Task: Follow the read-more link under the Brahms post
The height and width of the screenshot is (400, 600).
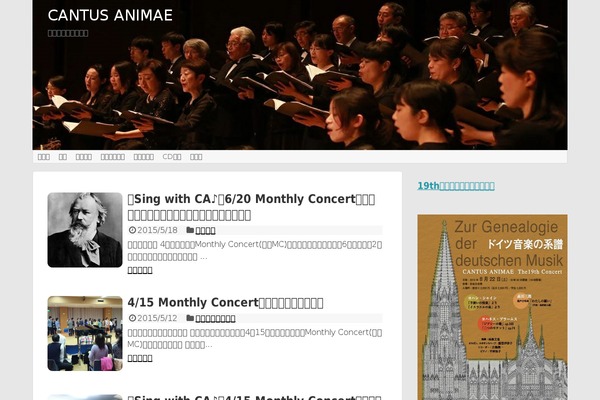Action: (140, 270)
